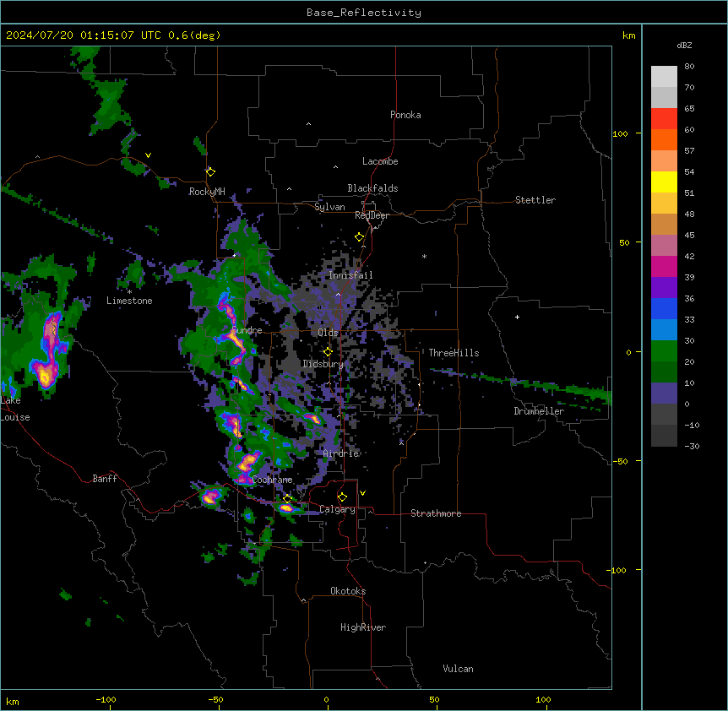Click the Ponoka city label
The width and height of the screenshot is (728, 711).
405,115
